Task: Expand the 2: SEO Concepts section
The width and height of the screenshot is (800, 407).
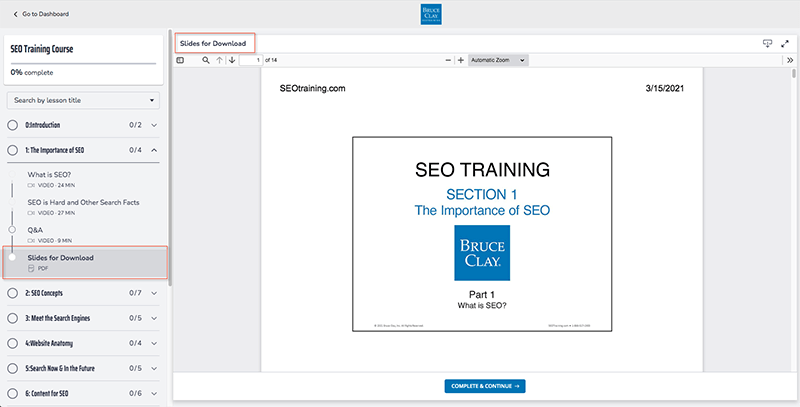Action: [154, 293]
